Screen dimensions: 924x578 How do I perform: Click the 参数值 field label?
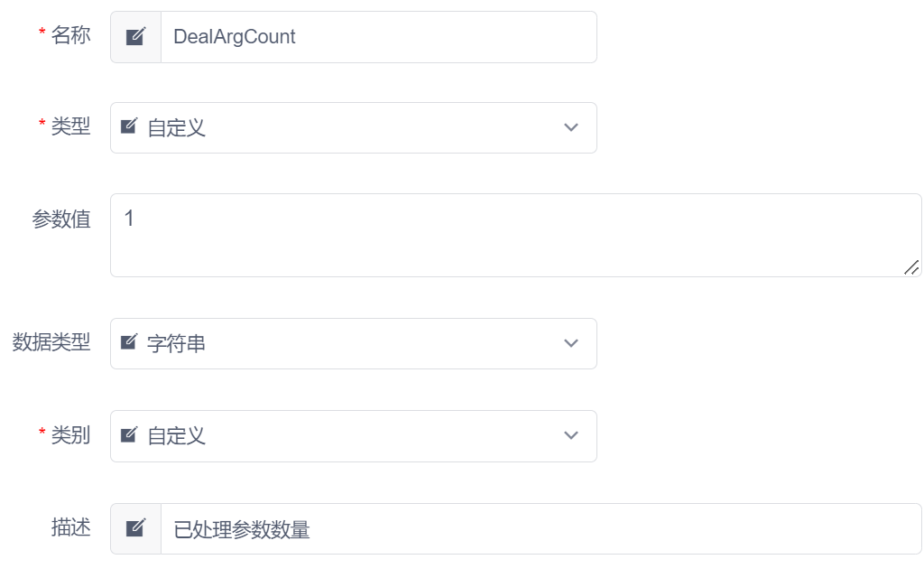[61, 219]
